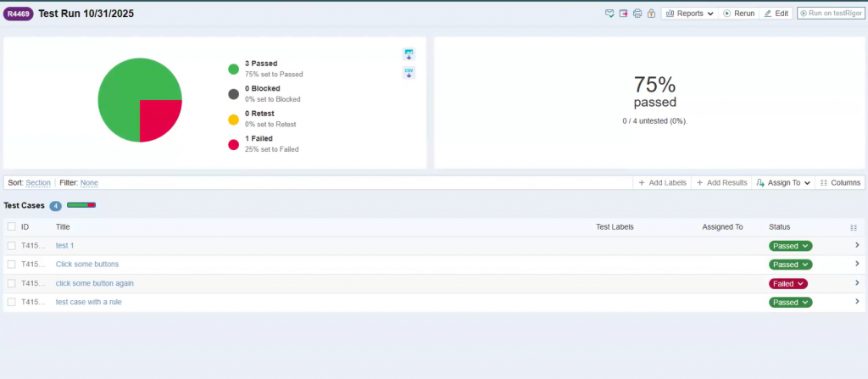
Task: Click the printer icon in header
Action: coord(637,14)
